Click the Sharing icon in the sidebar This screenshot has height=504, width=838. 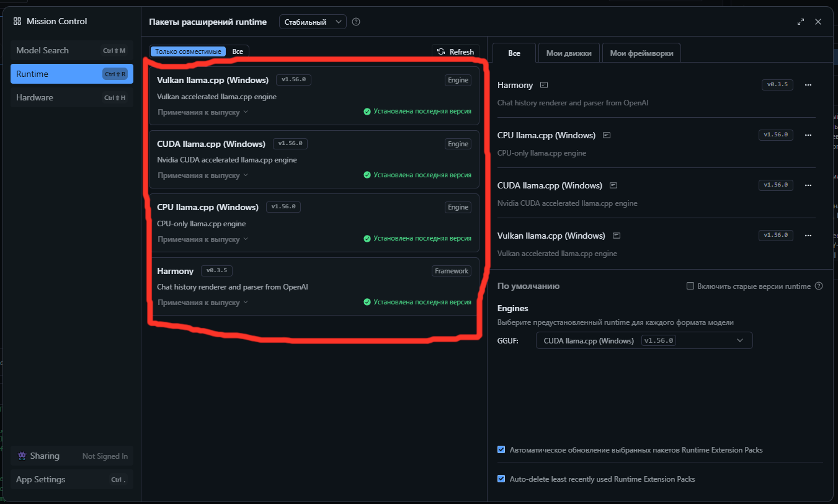[22, 456]
